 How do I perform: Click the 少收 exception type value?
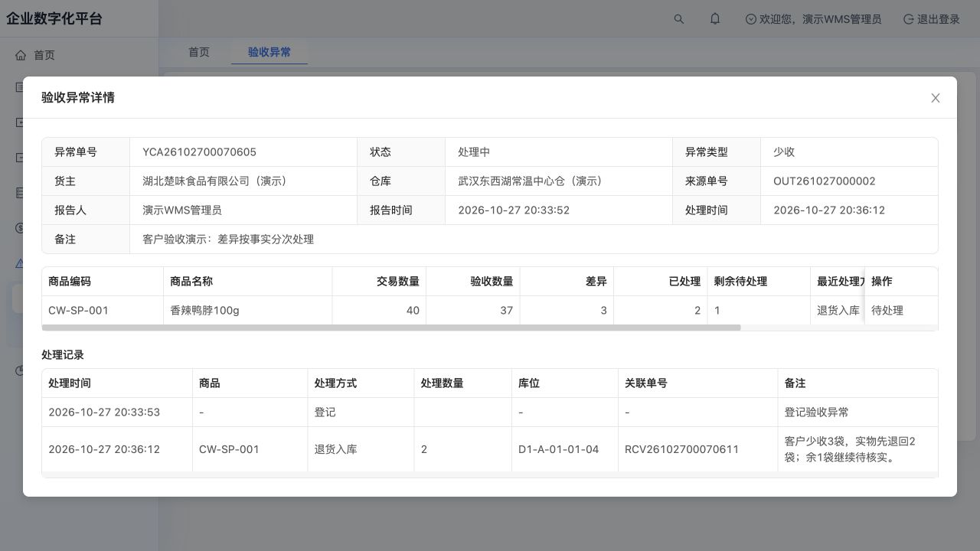(x=784, y=152)
